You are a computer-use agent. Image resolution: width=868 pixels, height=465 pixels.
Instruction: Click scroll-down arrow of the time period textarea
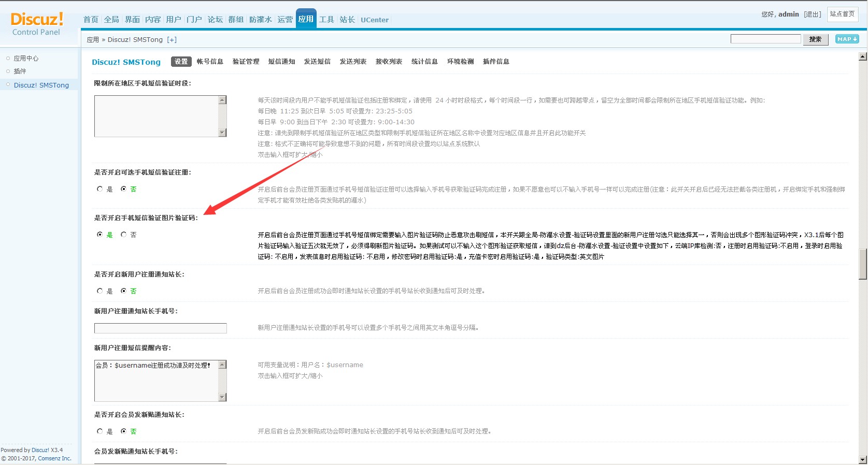pos(222,133)
